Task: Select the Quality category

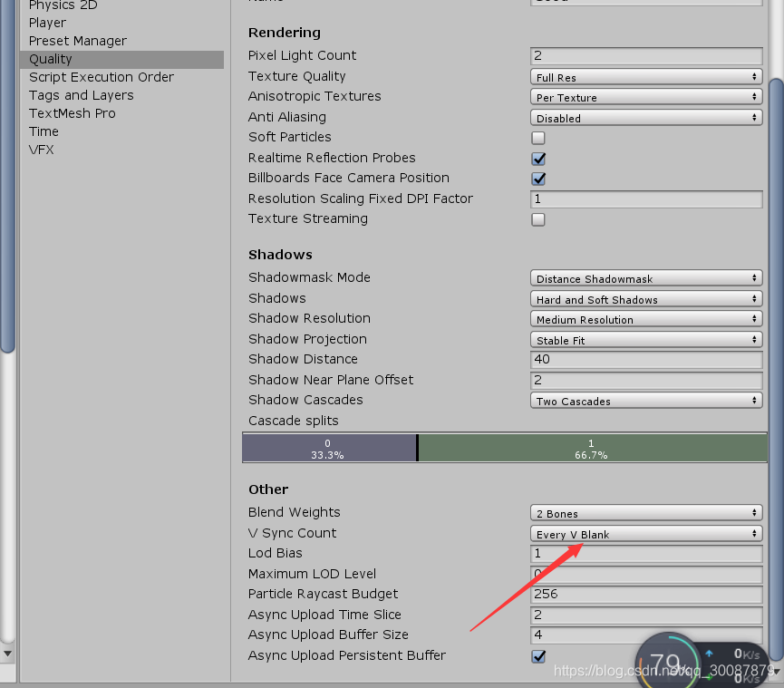Action: point(122,59)
